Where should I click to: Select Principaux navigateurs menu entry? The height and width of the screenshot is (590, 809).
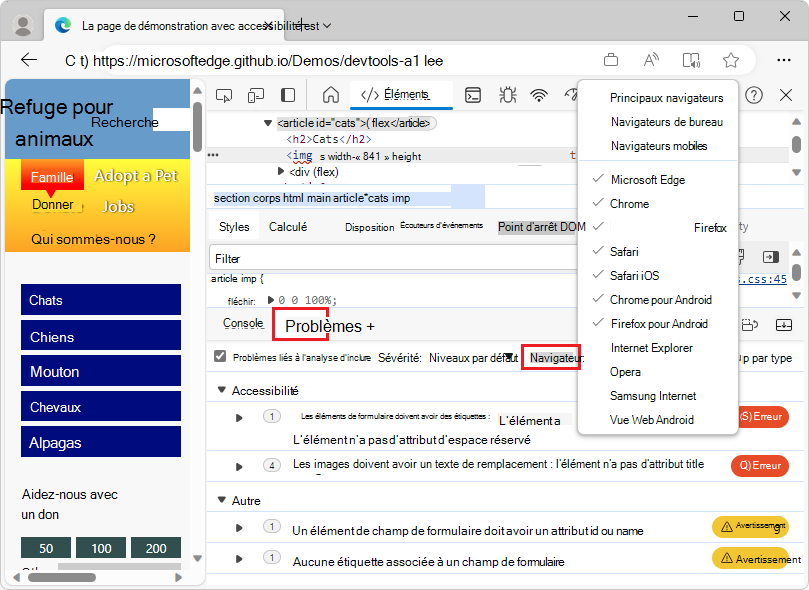(x=666, y=98)
